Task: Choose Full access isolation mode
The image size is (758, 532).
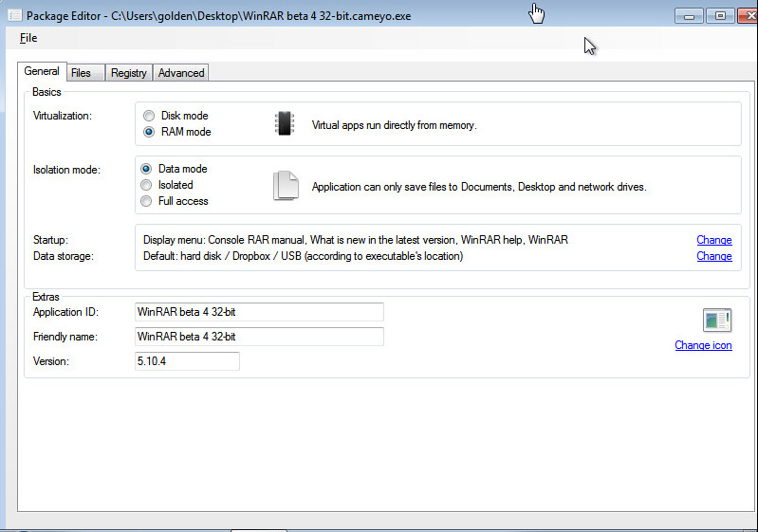Action: coord(174,201)
